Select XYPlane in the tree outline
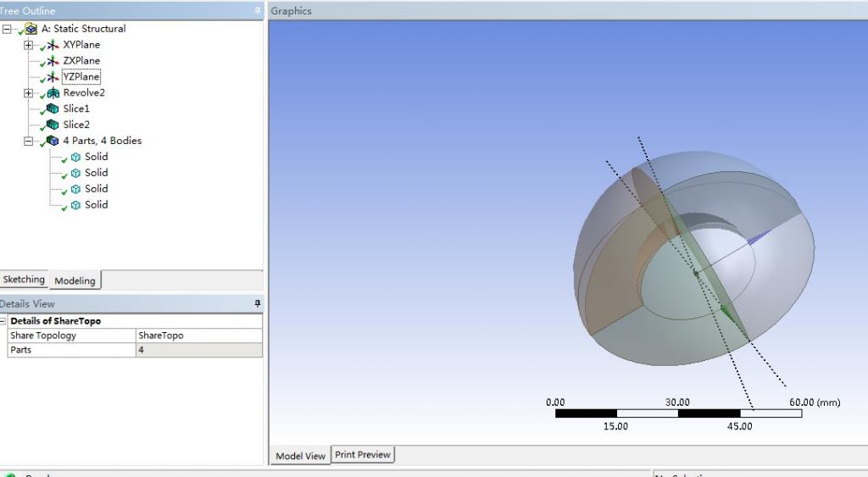This screenshot has width=868, height=477. point(81,45)
